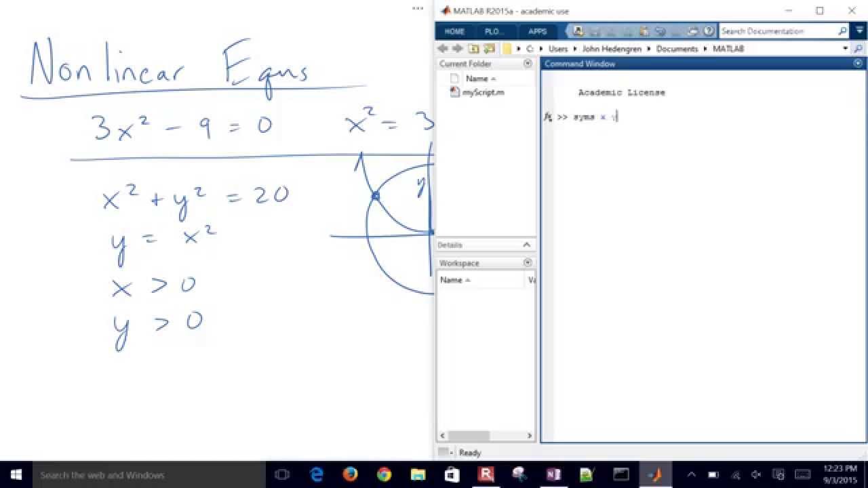Open the Windows Start menu
The width and height of the screenshot is (868, 488).
tap(16, 474)
